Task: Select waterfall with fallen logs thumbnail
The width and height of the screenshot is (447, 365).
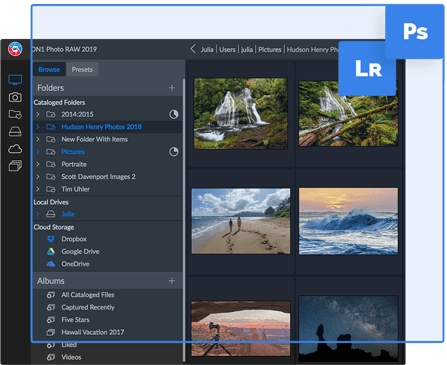Action: pyautogui.click(x=348, y=113)
